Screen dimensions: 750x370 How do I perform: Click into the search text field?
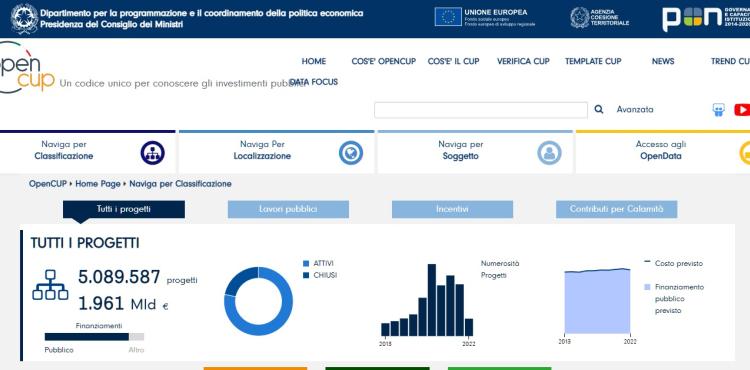tap(481, 110)
